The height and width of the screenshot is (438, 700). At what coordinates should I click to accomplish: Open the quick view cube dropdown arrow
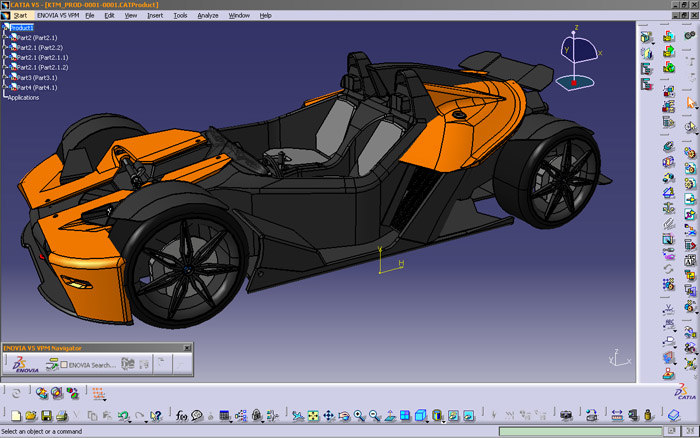(x=427, y=421)
